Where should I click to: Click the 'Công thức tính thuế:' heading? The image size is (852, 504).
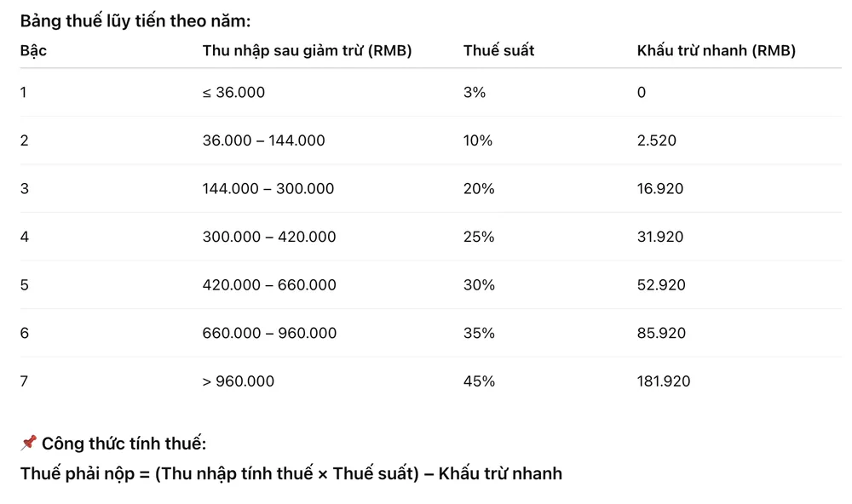[x=124, y=444]
